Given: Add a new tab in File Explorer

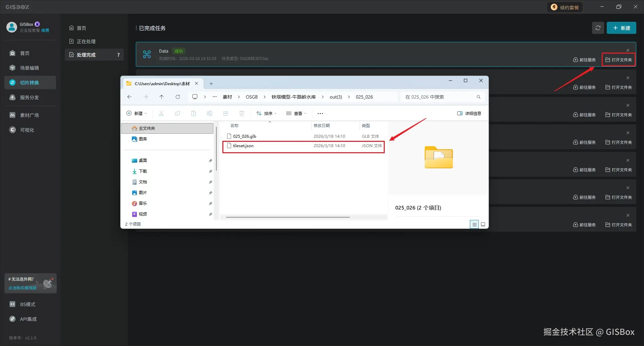Looking at the screenshot, I should pos(211,84).
